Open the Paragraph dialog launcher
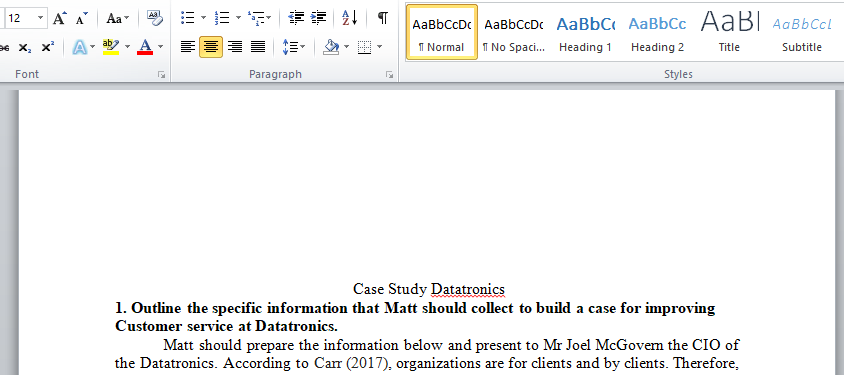Screen dimensions: 844x375 point(389,76)
